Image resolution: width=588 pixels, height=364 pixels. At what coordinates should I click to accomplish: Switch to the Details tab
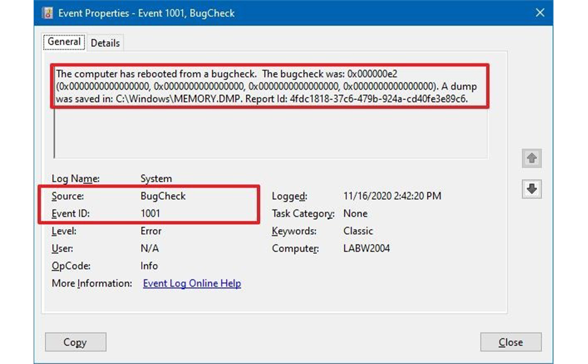(x=105, y=43)
